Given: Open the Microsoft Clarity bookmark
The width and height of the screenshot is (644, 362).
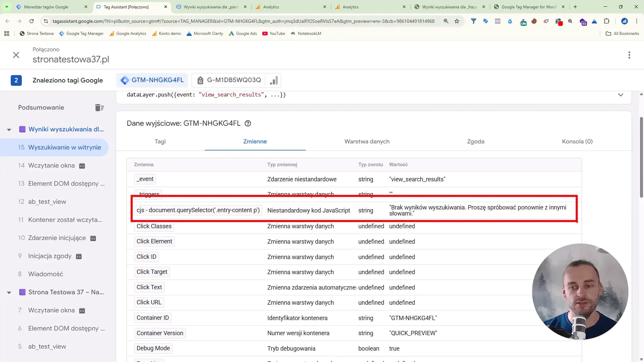Looking at the screenshot, I should tap(205, 34).
